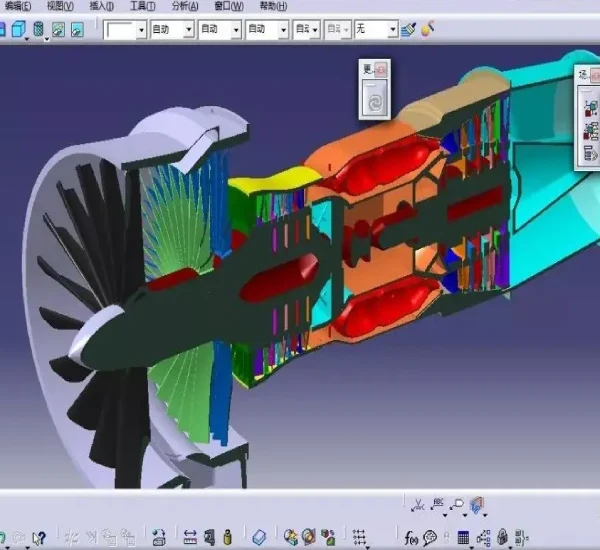The width and height of the screenshot is (600, 550).
Task: Click the ABC text annotation icon
Action: coord(437,504)
